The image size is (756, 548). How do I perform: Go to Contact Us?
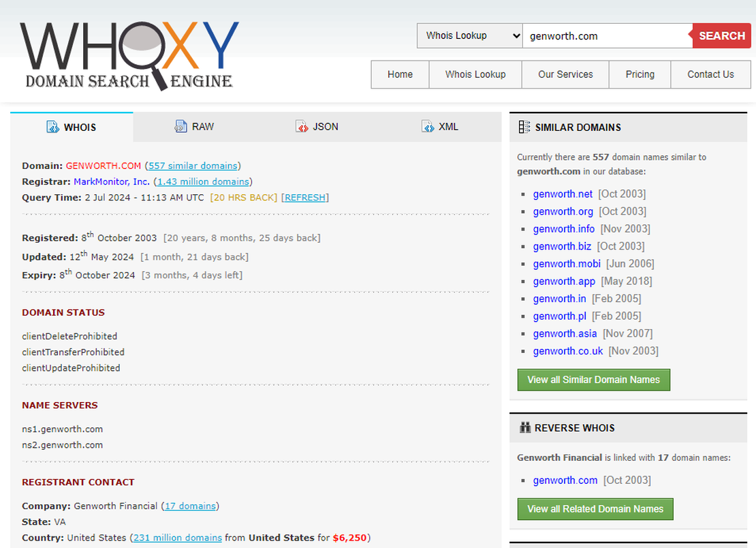pos(710,74)
